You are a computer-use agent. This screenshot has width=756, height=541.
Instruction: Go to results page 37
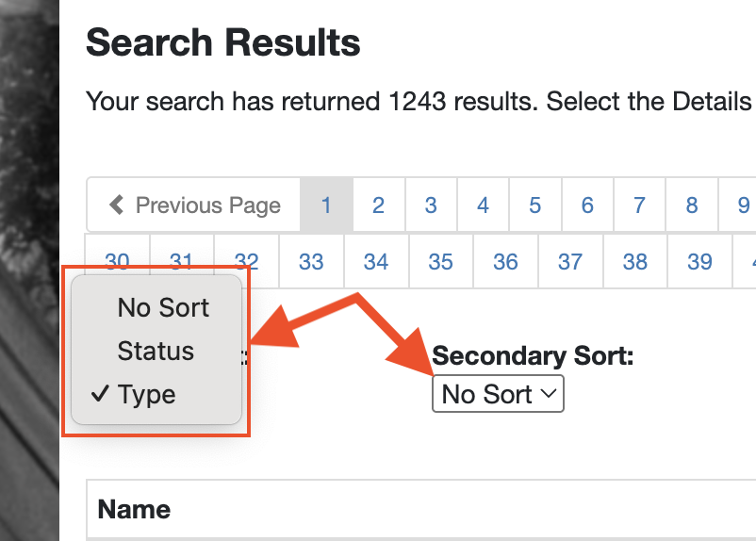[570, 261]
